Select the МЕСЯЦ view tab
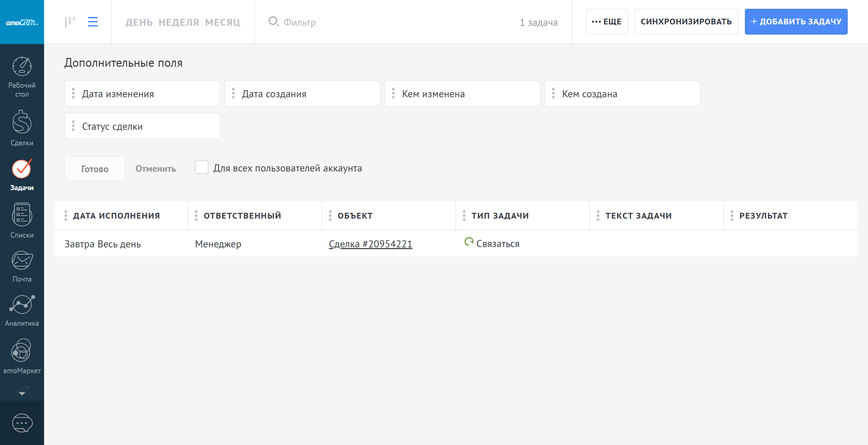868x445 pixels. pos(223,22)
